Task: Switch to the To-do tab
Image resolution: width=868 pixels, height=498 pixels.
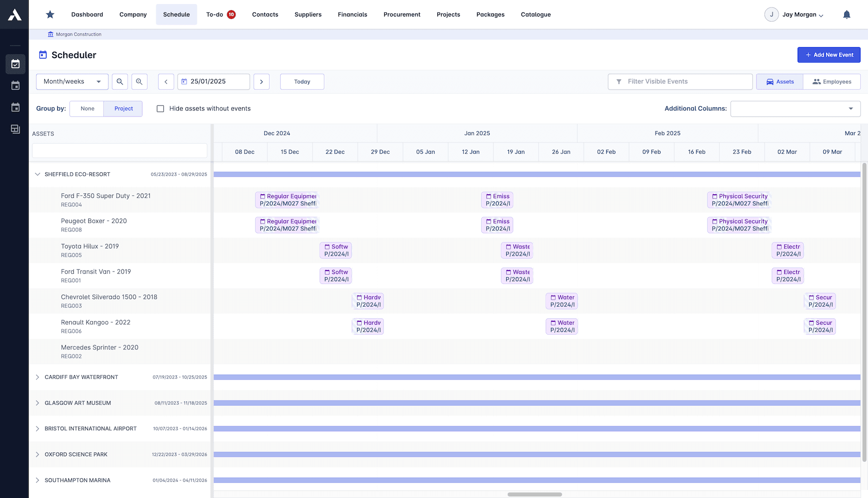Action: (x=215, y=15)
